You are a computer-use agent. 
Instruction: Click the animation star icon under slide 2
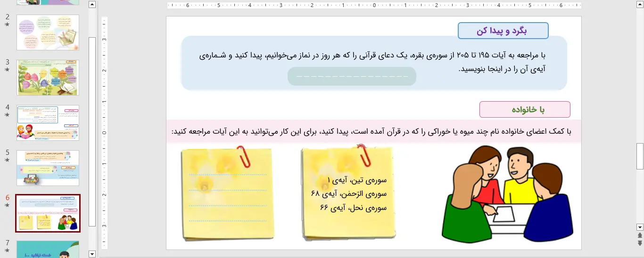point(7,24)
